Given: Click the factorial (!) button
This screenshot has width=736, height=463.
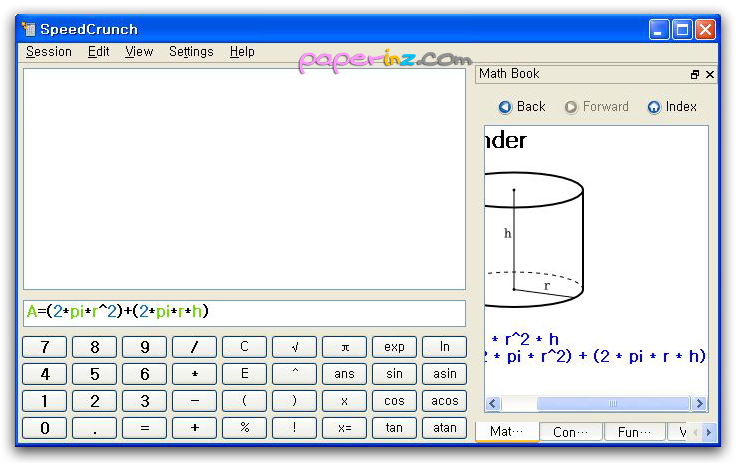Looking at the screenshot, I should (x=294, y=428).
